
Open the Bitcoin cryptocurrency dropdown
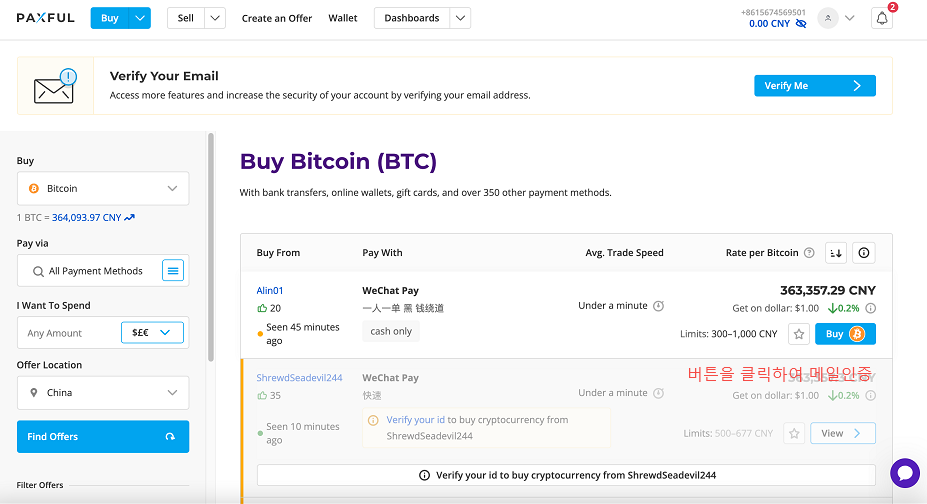103,188
